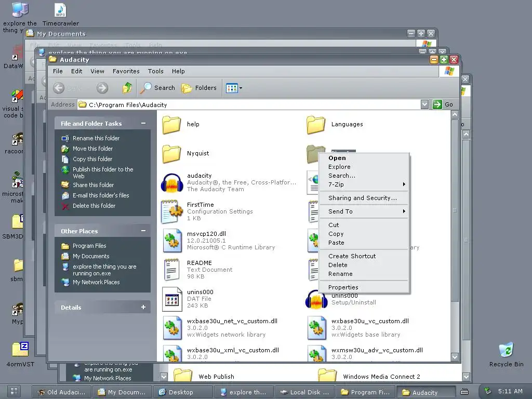Choose Explore in context menu

tap(364, 167)
